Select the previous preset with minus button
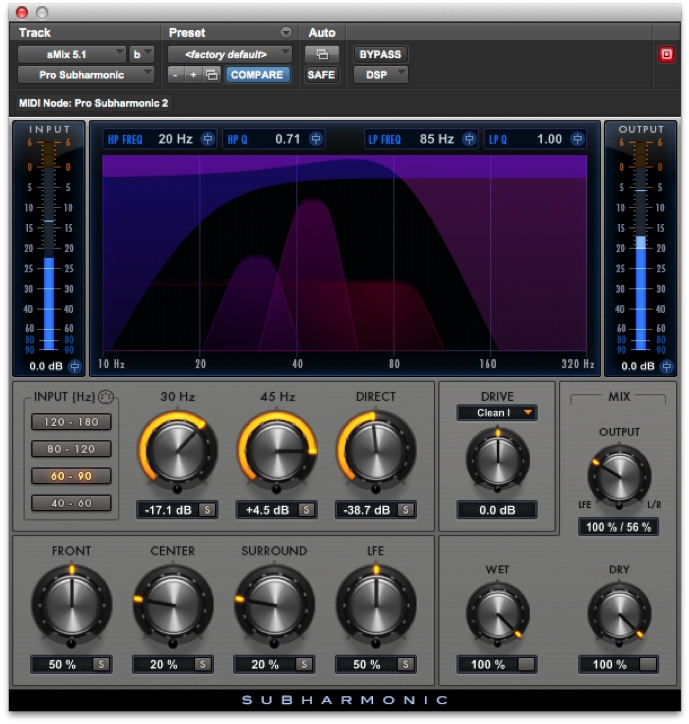The image size is (689, 724). pyautogui.click(x=175, y=75)
